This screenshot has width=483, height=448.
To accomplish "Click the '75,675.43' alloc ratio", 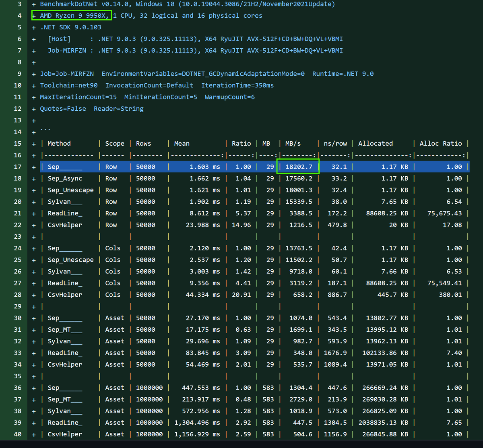I will [x=445, y=213].
